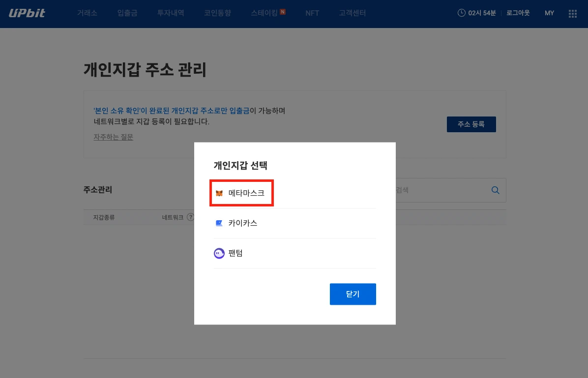588x378 pixels.
Task: Click the Phantom ghost icon
Action: point(219,254)
